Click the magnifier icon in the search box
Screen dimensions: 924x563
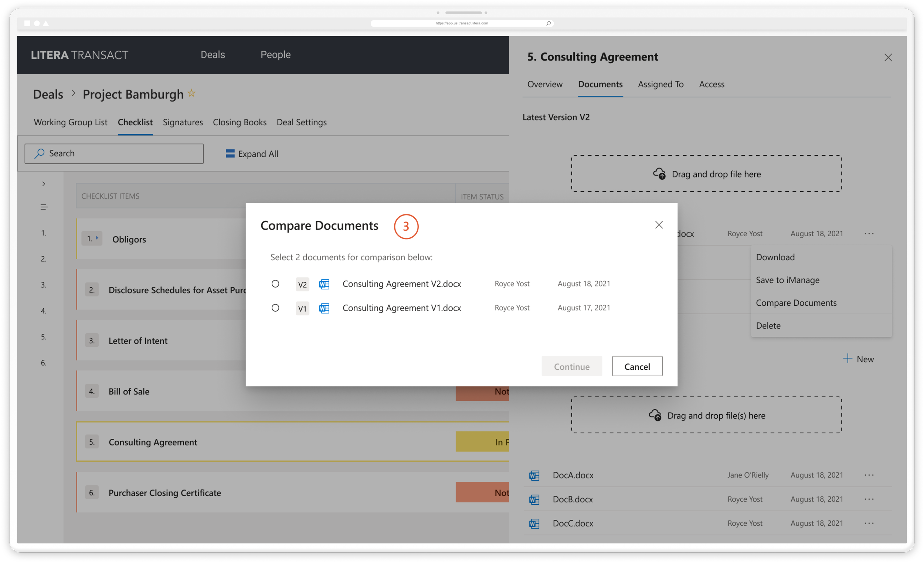click(39, 153)
